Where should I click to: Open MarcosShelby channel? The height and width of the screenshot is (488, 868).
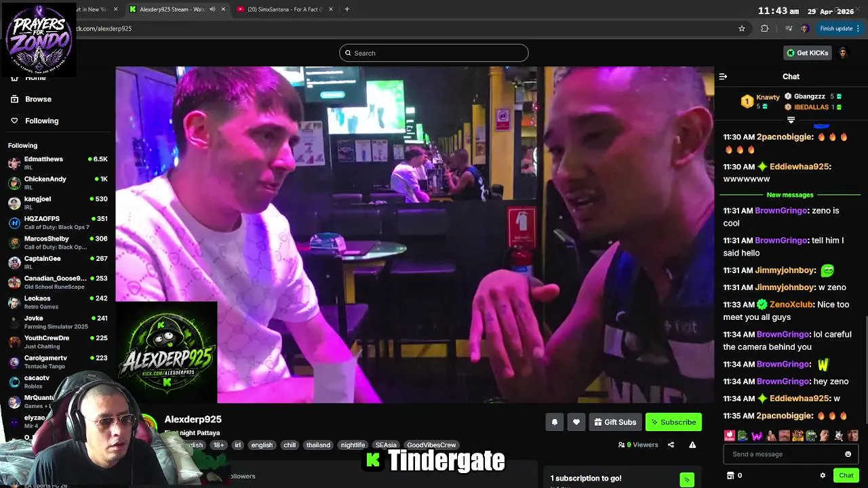coord(58,242)
